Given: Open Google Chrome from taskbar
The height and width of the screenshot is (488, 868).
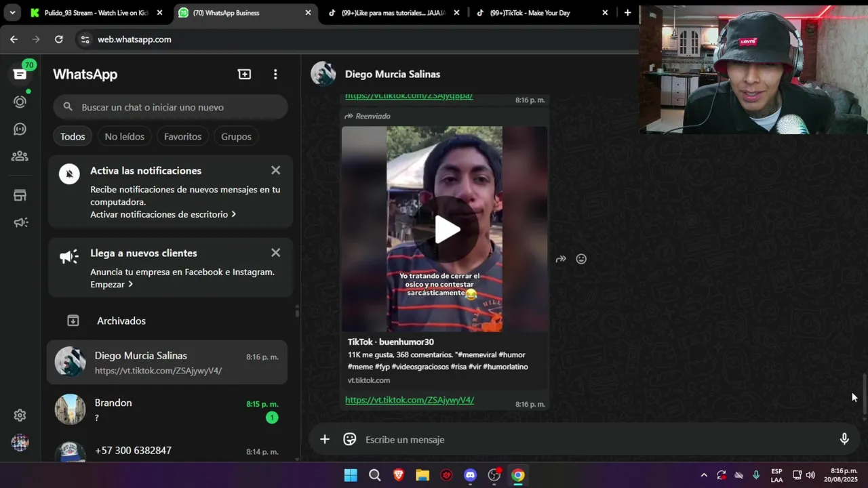Looking at the screenshot, I should pyautogui.click(x=518, y=475).
